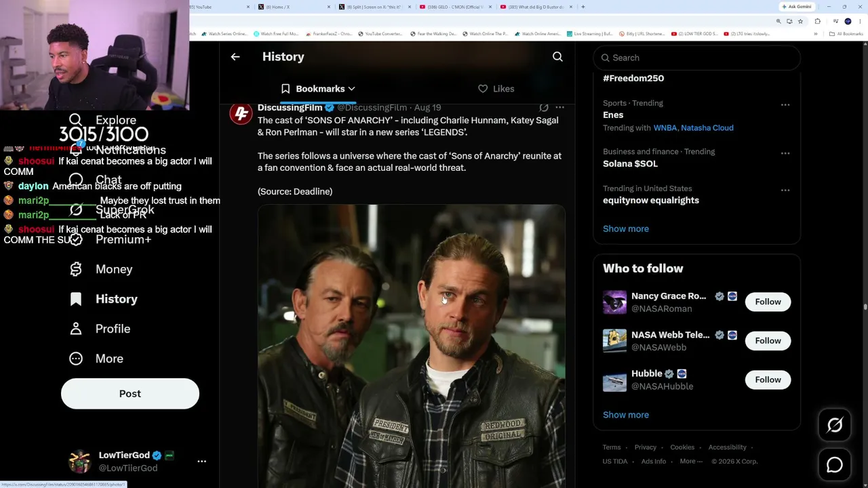The height and width of the screenshot is (488, 868).
Task: Open account options next to LowTierGod
Action: pyautogui.click(x=201, y=461)
